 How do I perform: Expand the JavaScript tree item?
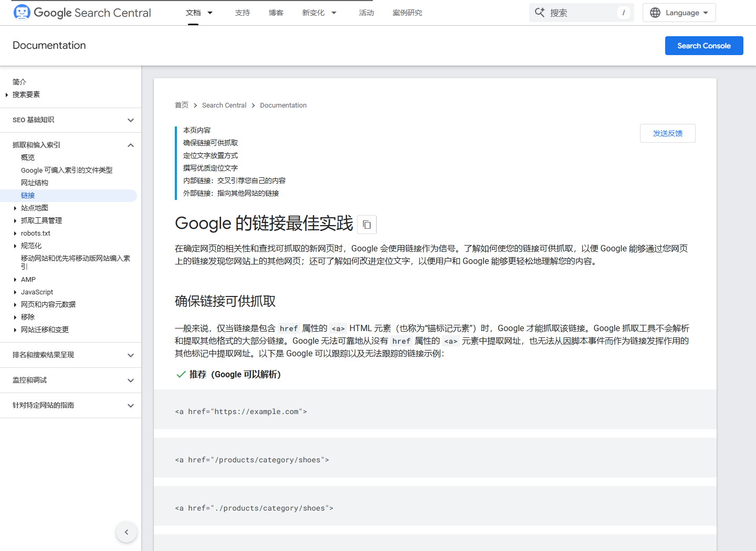click(15, 292)
